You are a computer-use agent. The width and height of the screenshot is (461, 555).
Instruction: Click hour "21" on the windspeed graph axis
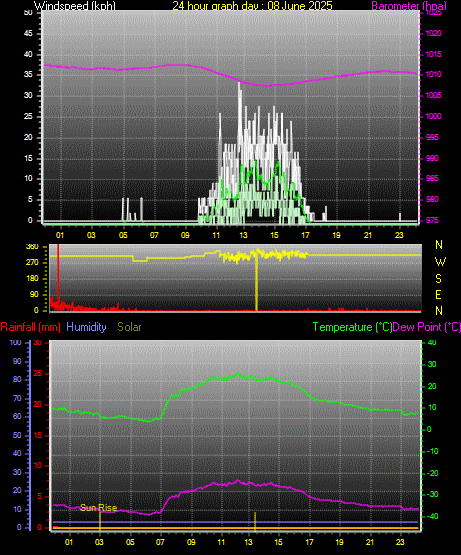[368, 235]
